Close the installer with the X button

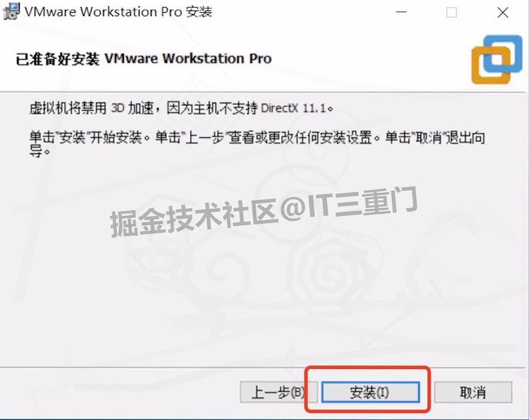point(502,12)
